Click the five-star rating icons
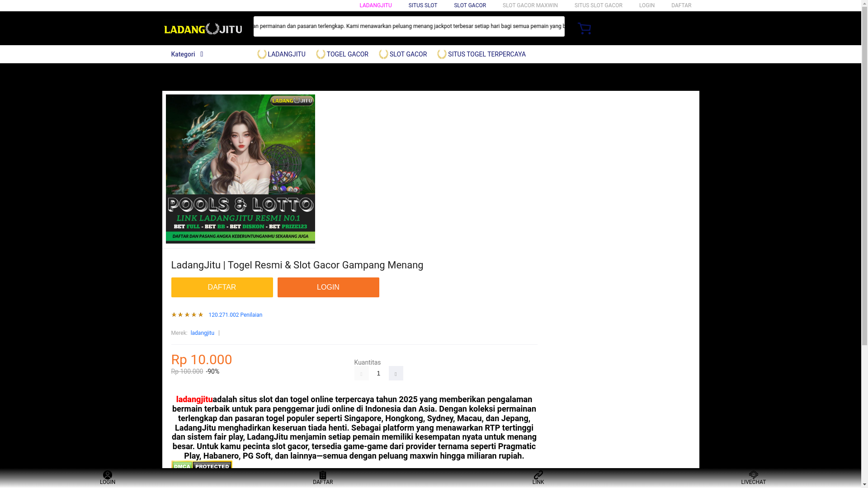The image size is (868, 488). coord(187,314)
